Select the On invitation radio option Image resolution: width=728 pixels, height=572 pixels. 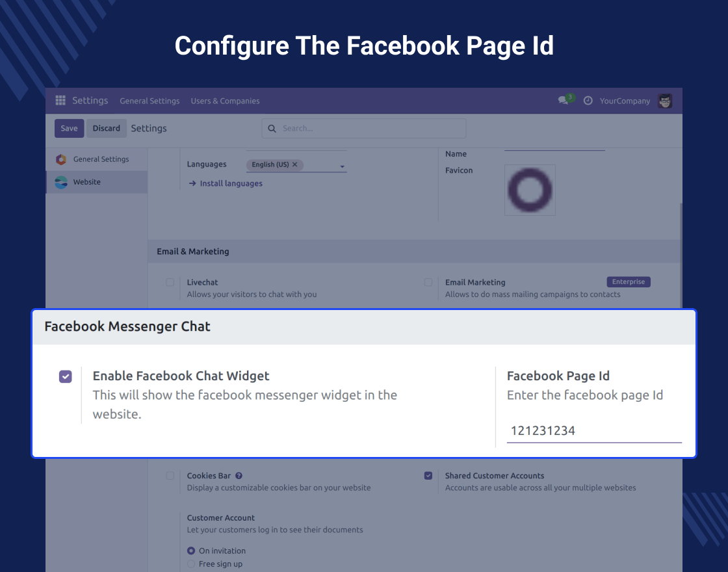point(191,551)
